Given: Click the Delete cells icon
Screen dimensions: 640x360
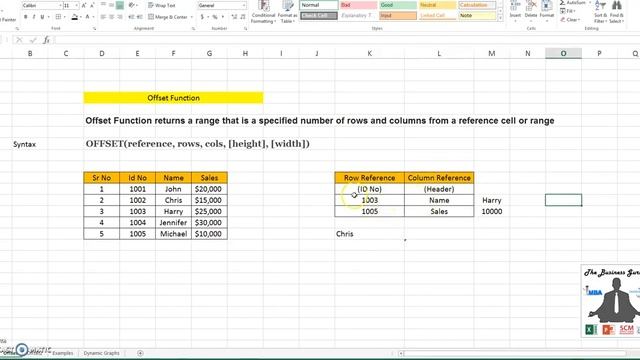Looking at the screenshot, I should coord(531,11).
